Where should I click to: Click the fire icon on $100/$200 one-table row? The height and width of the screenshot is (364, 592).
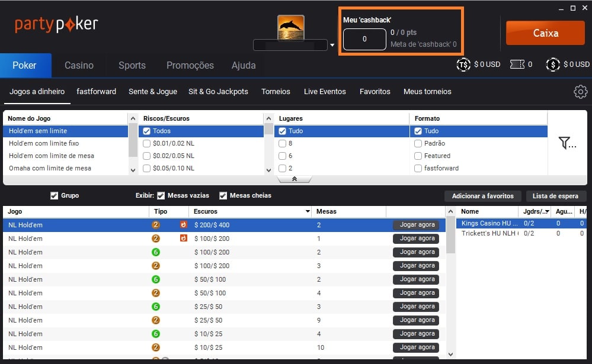[x=184, y=239]
